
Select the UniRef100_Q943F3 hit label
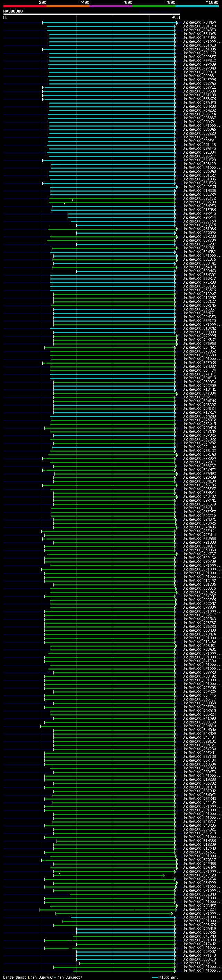[199, 30]
